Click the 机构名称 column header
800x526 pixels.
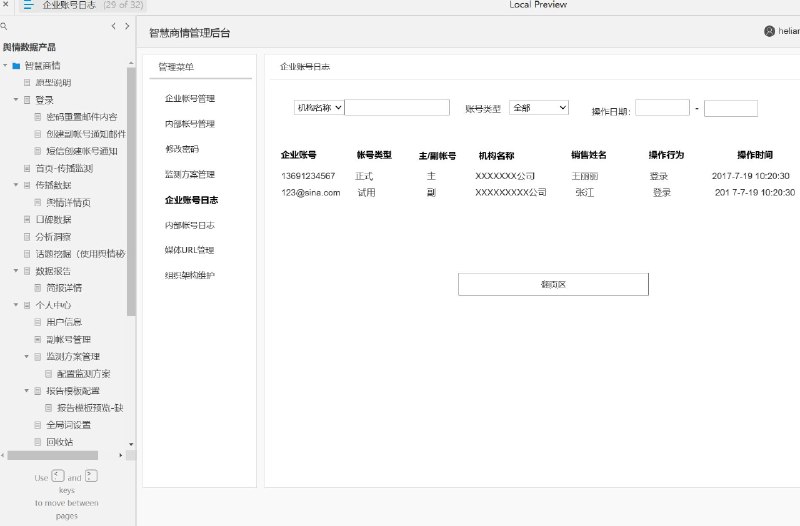496,156
